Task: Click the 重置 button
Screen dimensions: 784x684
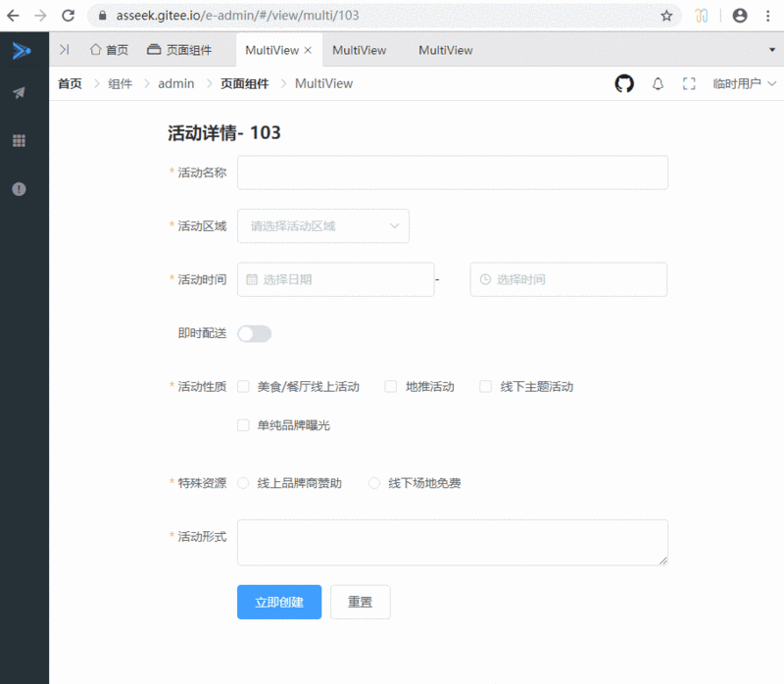Action: [360, 602]
